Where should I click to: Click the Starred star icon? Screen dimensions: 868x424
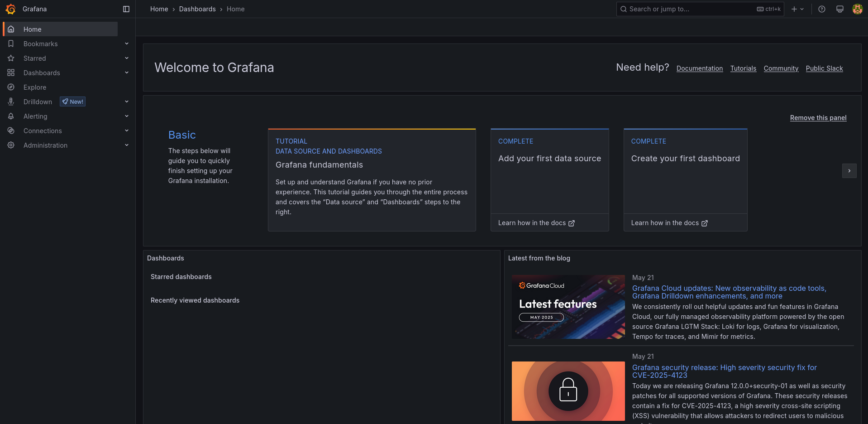(11, 58)
